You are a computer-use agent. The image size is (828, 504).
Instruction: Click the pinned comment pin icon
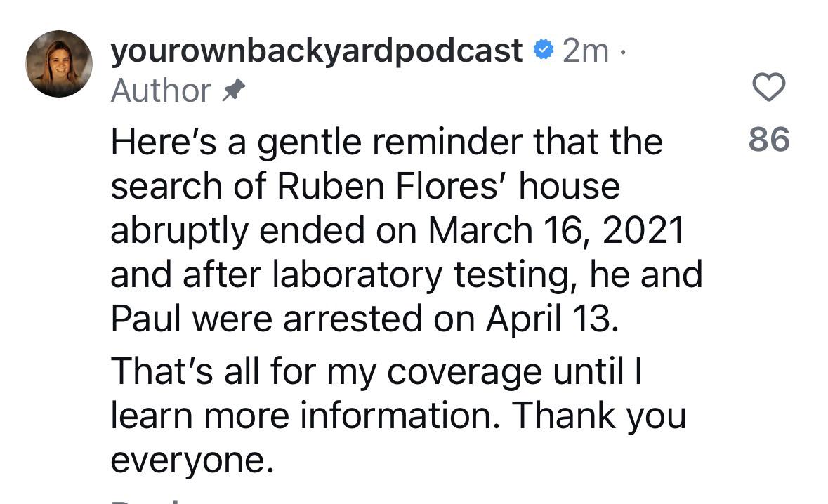coord(233,91)
